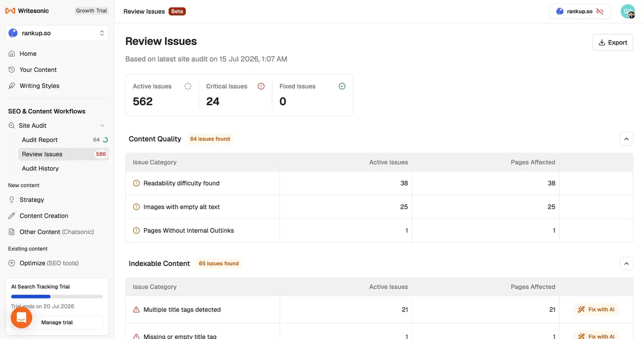Click the Critical Issues alert icon
644x339 pixels.
pos(261,86)
